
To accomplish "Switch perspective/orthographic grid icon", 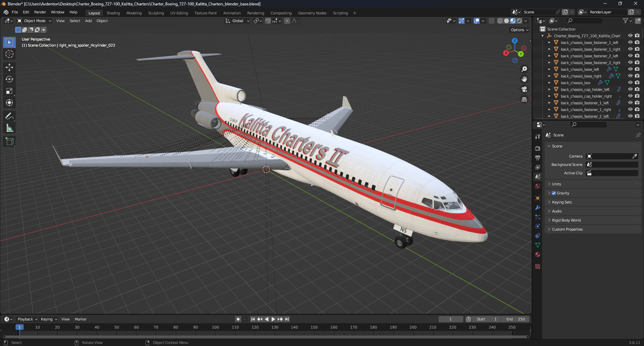I will 524,99.
